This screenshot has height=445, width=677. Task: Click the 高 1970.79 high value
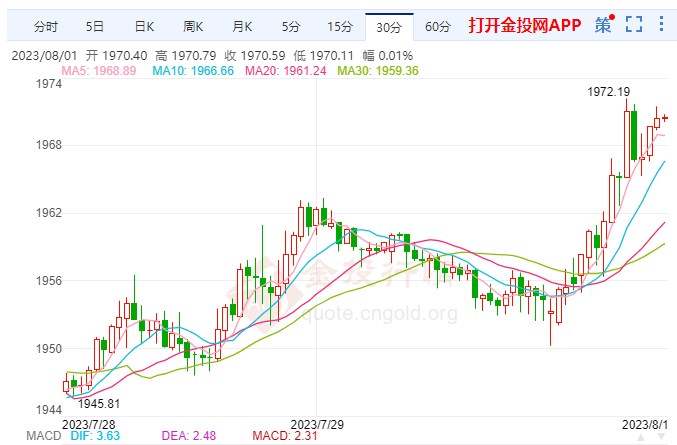point(186,56)
